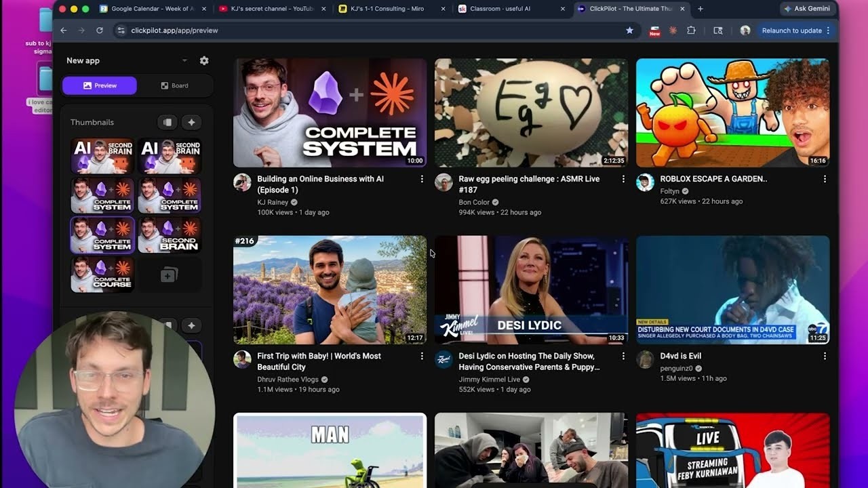Switch to Classroom useful AI tab
The height and width of the screenshot is (488, 868).
512,9
